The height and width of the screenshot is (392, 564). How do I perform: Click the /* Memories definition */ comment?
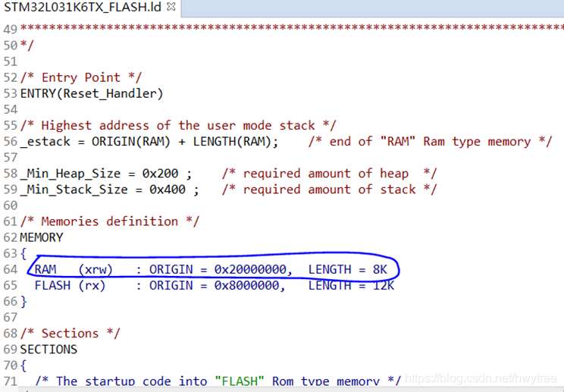click(109, 221)
